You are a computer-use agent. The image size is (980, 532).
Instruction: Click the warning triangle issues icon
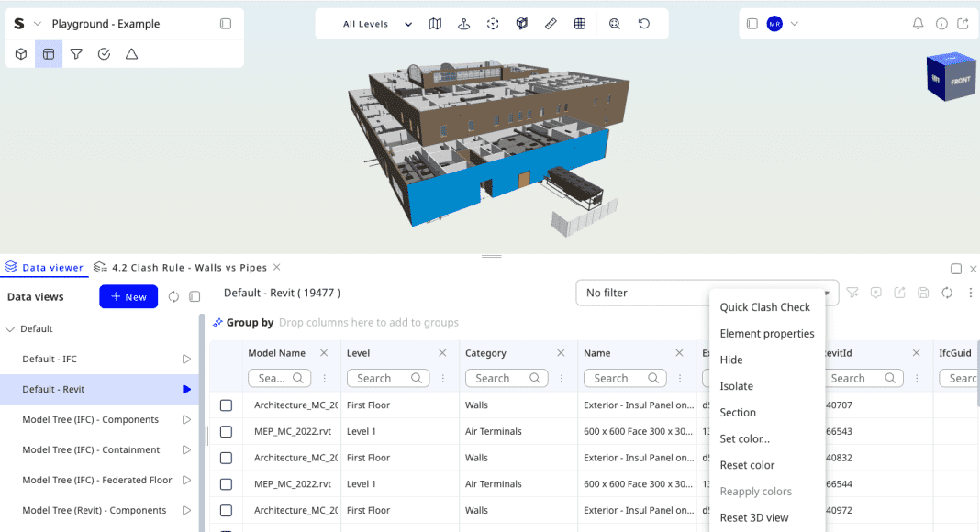point(131,54)
